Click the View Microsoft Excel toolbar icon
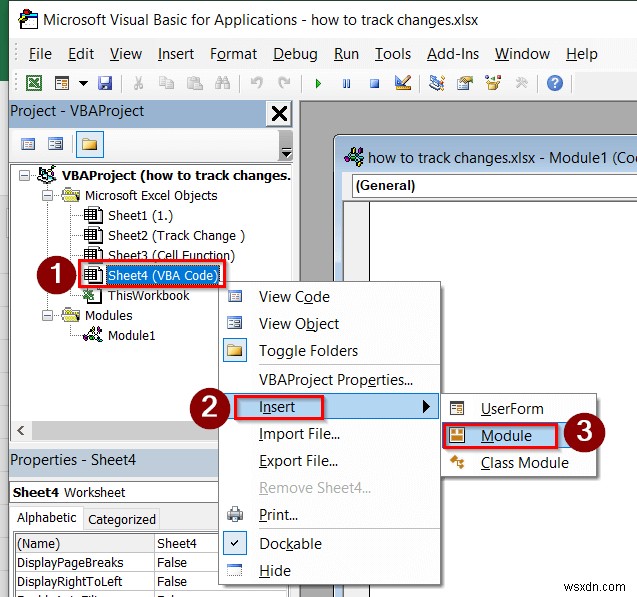Screen dimensions: 637x597 click(34, 83)
